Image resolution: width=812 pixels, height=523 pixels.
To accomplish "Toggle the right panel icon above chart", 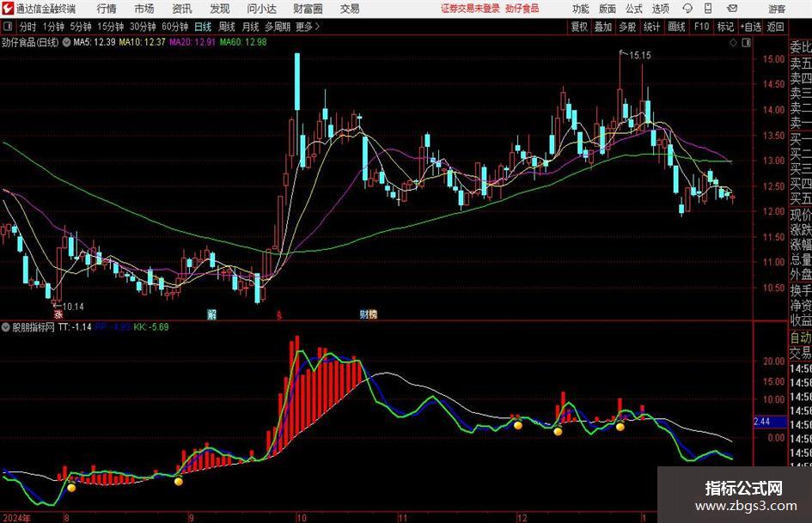I will point(746,43).
